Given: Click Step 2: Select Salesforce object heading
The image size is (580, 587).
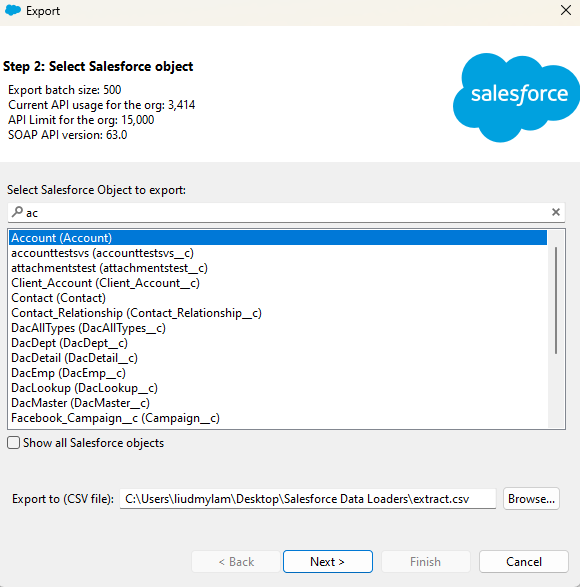Looking at the screenshot, I should coord(98,66).
